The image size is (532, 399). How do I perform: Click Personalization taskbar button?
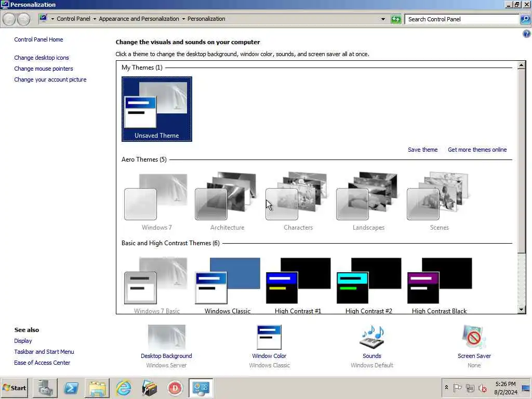[x=201, y=388]
